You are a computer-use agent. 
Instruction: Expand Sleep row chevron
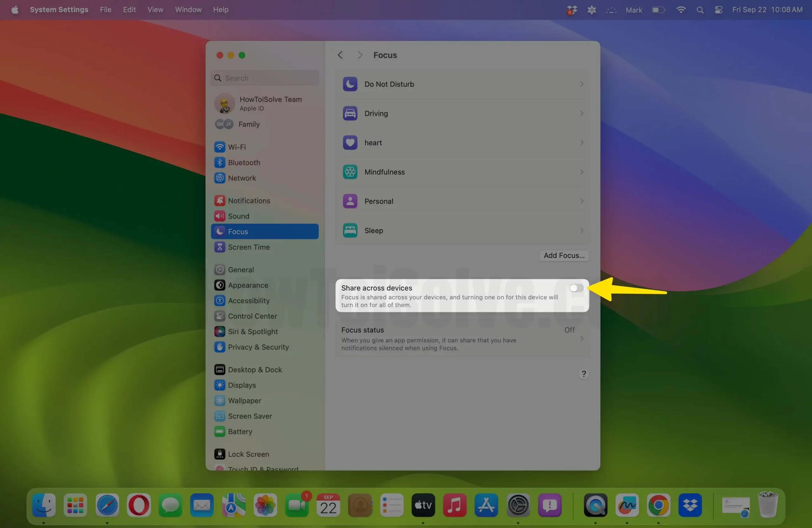[582, 231]
